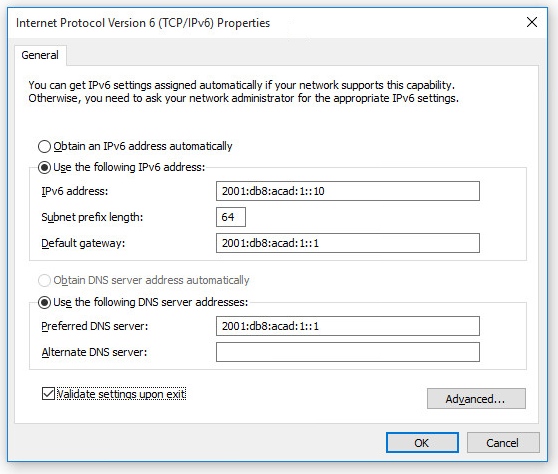
Task: Click the IPv6 address label text
Action: tap(75, 191)
